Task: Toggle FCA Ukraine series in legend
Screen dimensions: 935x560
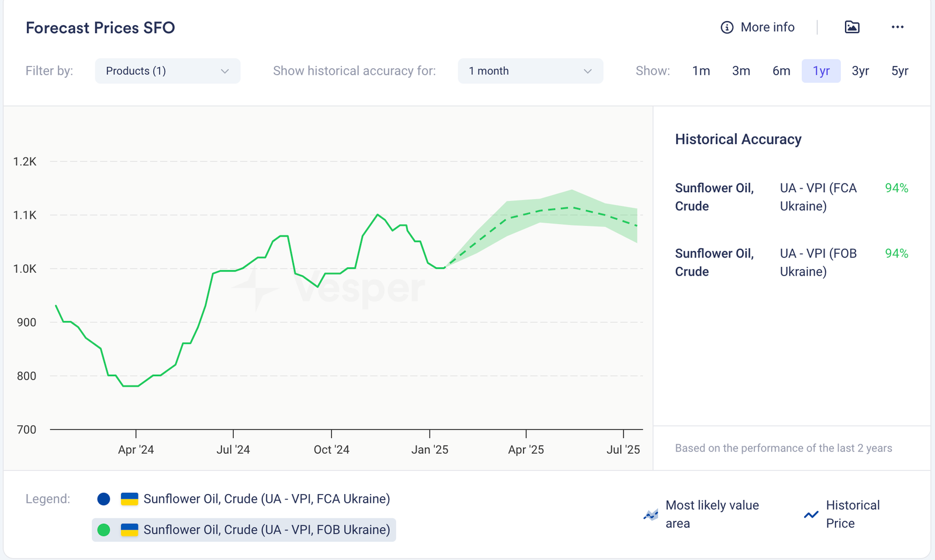Action: click(x=266, y=499)
